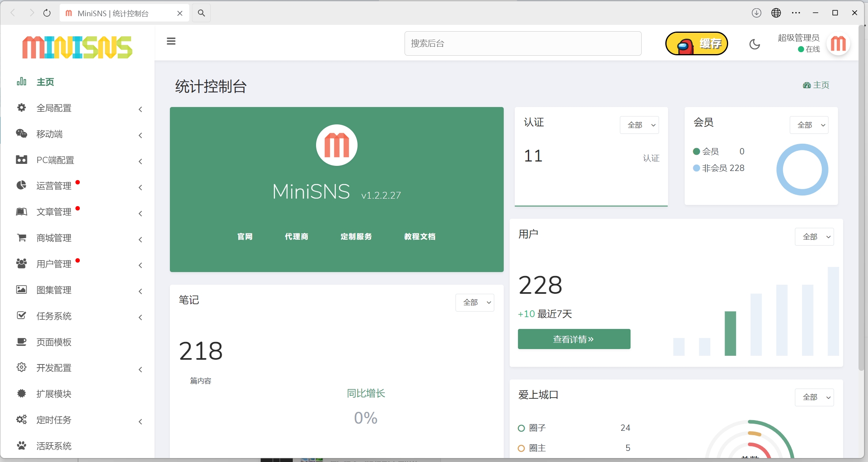The image size is (868, 462).
Task: Open the 全部 dropdown in the 爱上城口 card
Action: (815, 397)
